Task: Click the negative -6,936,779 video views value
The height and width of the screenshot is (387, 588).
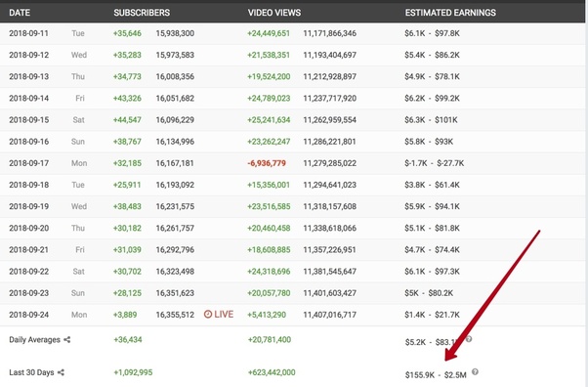Action: 267,163
